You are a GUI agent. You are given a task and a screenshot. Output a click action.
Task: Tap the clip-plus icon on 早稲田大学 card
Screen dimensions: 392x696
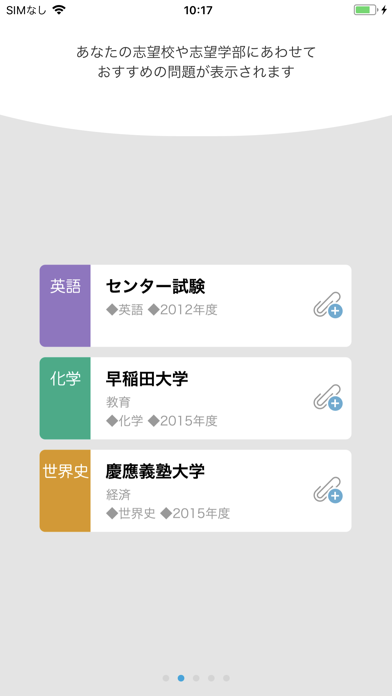328,397
